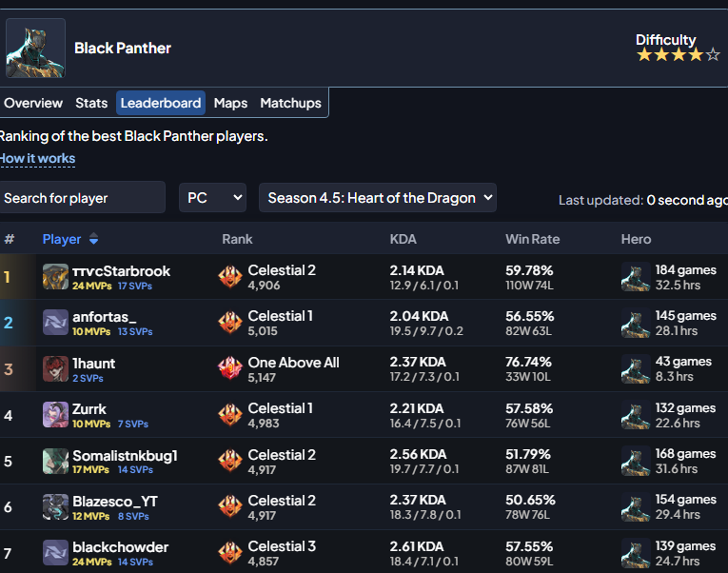
Task: Open the Somalistnkbug1 player avatar
Action: [x=56, y=461]
